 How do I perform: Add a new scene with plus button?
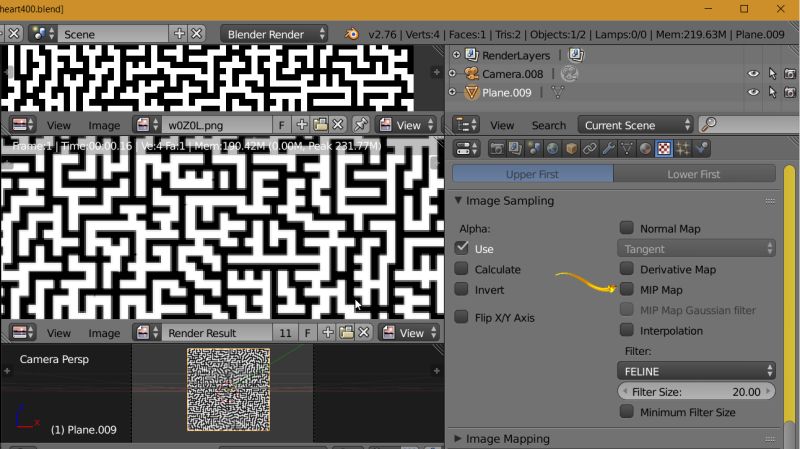click(x=179, y=34)
